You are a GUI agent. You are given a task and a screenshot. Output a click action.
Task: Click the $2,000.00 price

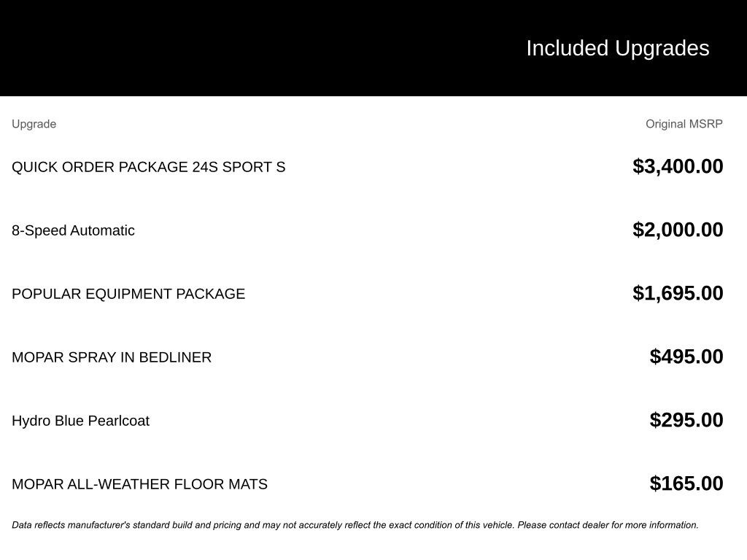[678, 230]
